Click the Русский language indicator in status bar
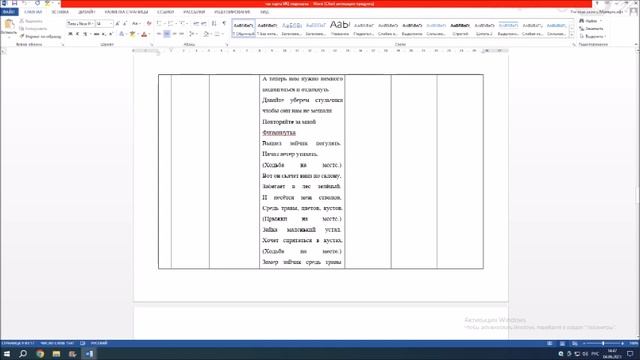Screen dimensions: 640x360 coord(99,343)
